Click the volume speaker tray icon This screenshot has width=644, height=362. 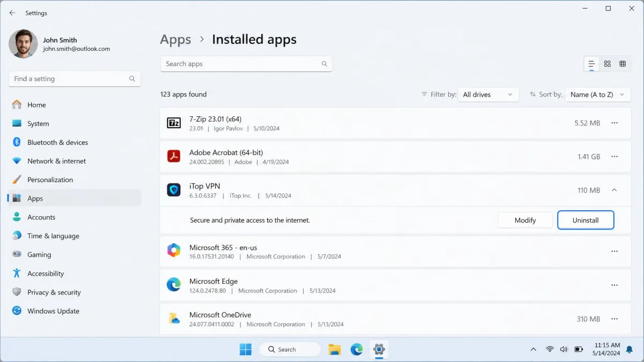click(563, 349)
